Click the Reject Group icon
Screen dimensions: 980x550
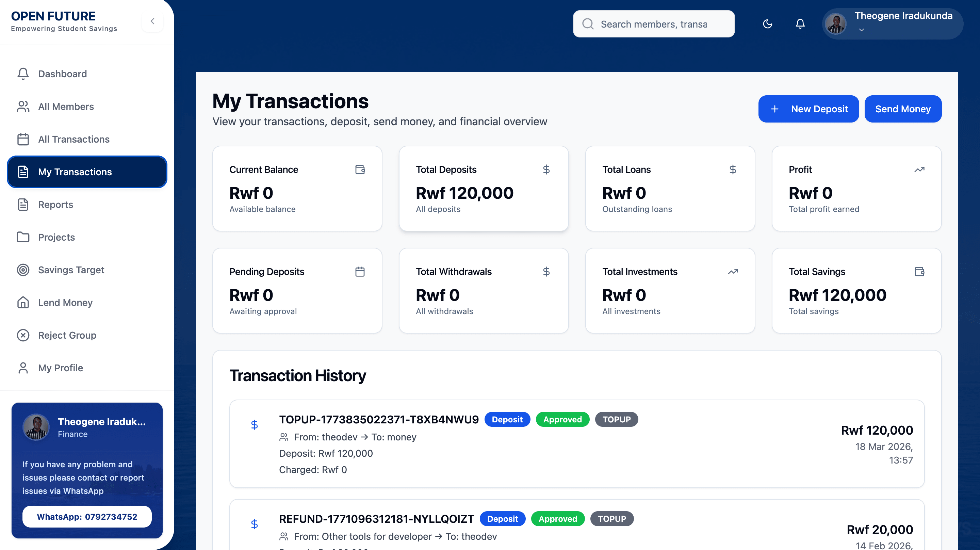point(23,335)
